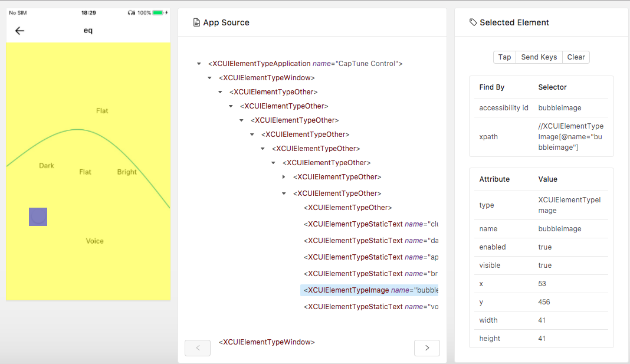Click the next page arrow below the source tree
This screenshot has width=630, height=364.
point(426,347)
